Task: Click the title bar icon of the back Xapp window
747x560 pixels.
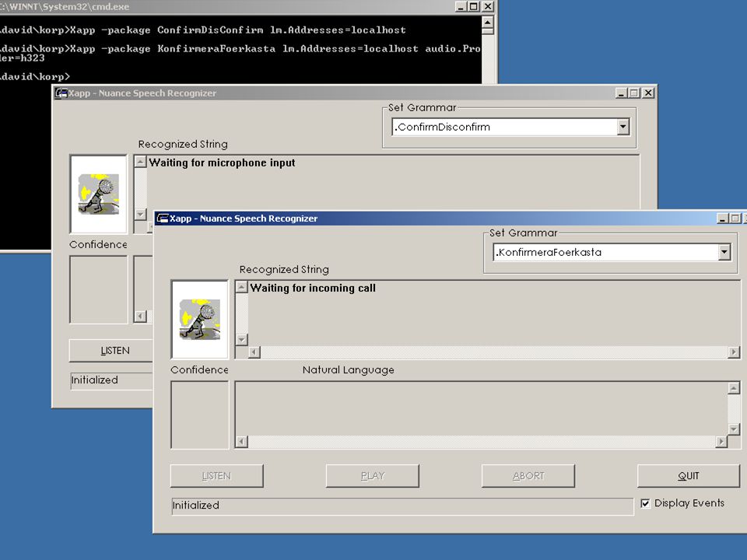Action: click(61, 93)
